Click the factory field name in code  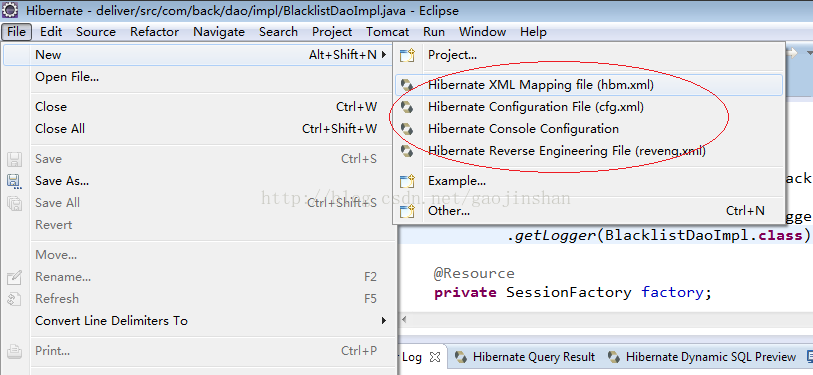[x=672, y=293]
